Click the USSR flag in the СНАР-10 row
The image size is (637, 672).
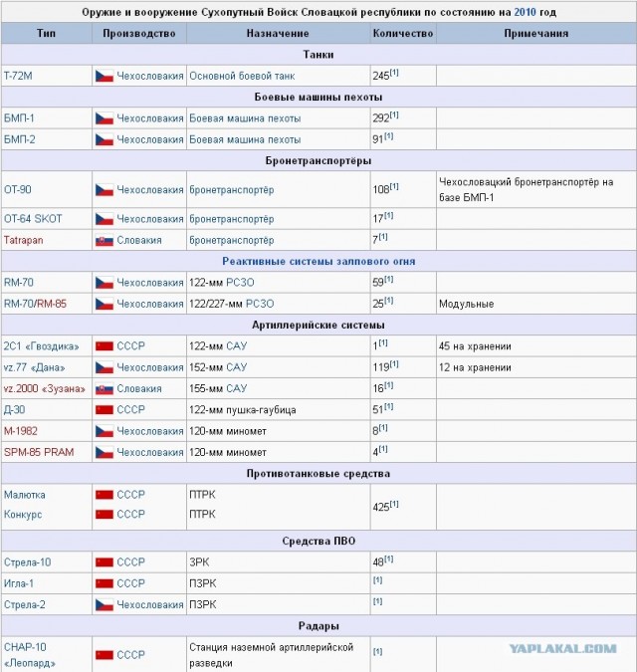tap(105, 655)
